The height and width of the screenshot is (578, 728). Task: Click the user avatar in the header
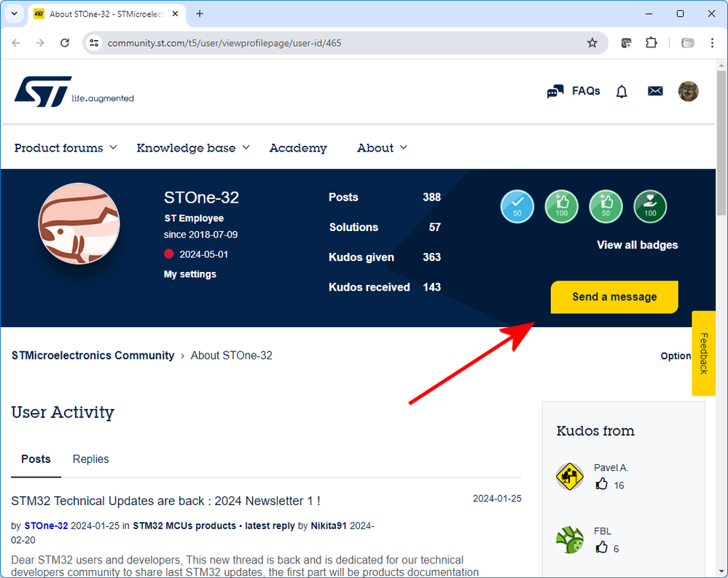pos(688,91)
